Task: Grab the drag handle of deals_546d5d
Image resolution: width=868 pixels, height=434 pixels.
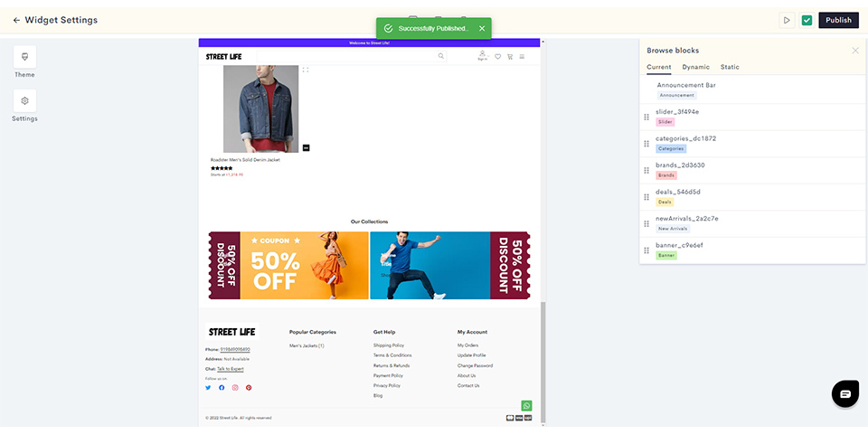Action: coord(646,197)
